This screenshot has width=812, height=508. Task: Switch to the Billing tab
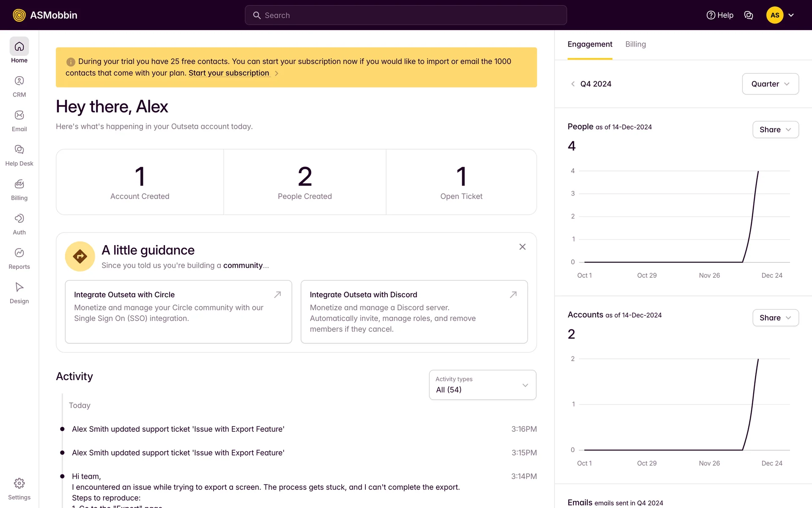point(635,44)
